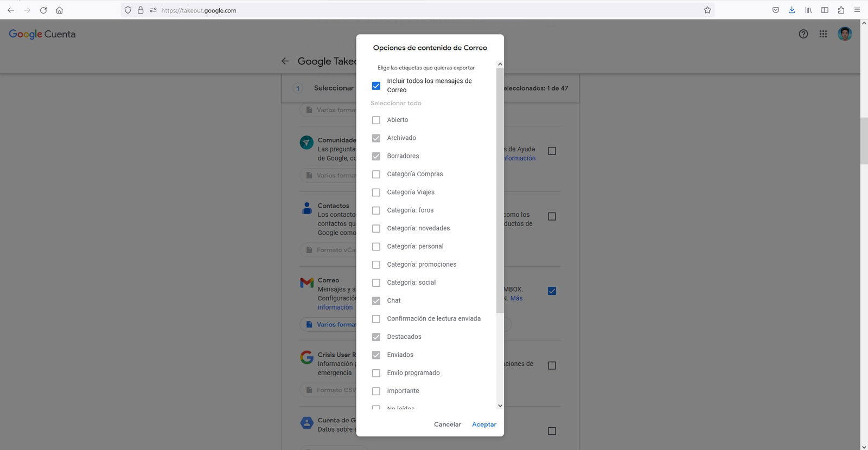
Task: Click the site security padlock icon
Action: 141,10
